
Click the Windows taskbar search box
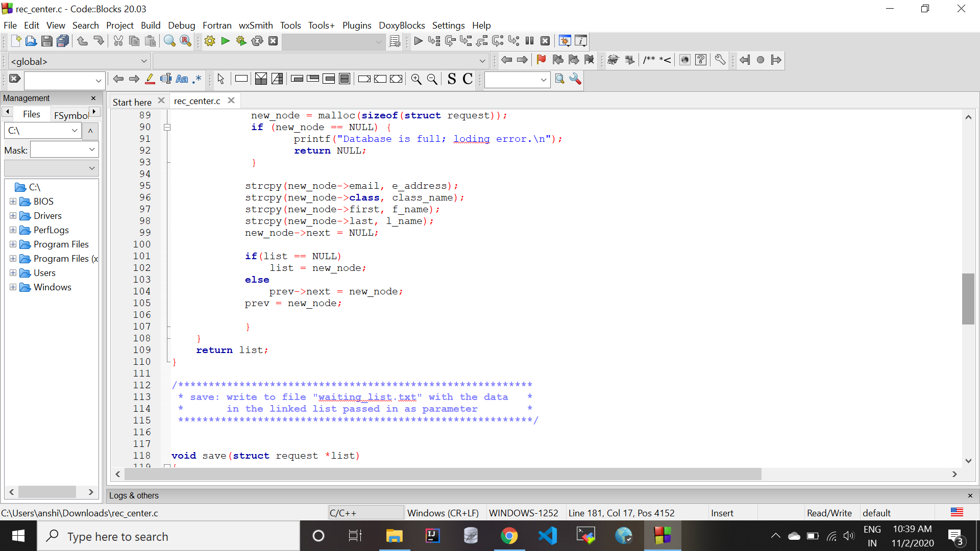tap(168, 536)
